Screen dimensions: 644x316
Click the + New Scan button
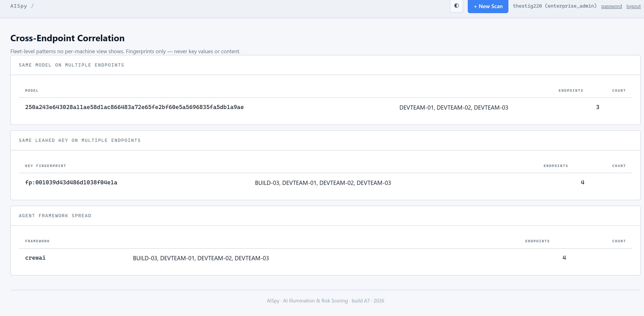pyautogui.click(x=488, y=6)
